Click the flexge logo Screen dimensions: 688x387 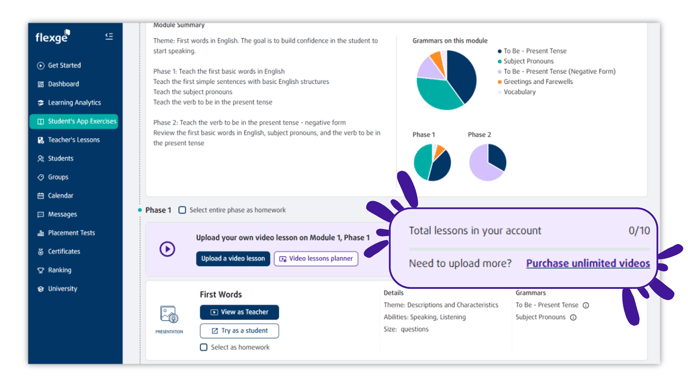(53, 36)
